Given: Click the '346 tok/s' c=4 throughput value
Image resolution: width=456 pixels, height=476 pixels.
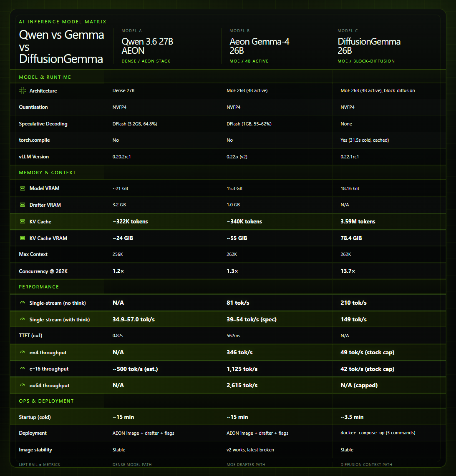Looking at the screenshot, I should pyautogui.click(x=240, y=353).
